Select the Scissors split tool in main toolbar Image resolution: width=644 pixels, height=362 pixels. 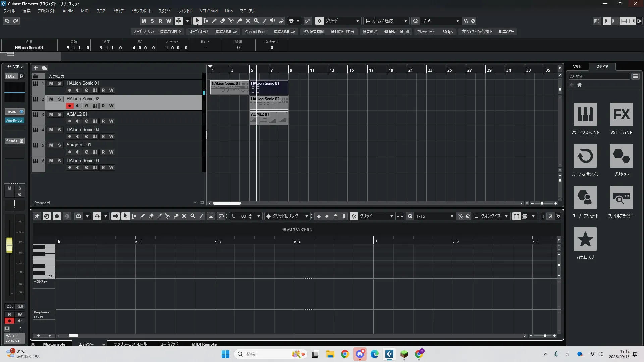click(231, 21)
